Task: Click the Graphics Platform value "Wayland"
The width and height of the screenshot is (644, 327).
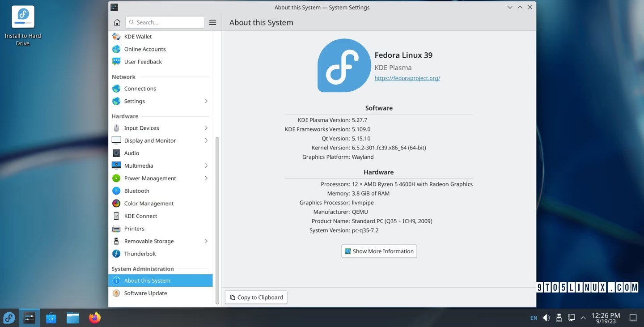Action: (x=363, y=157)
